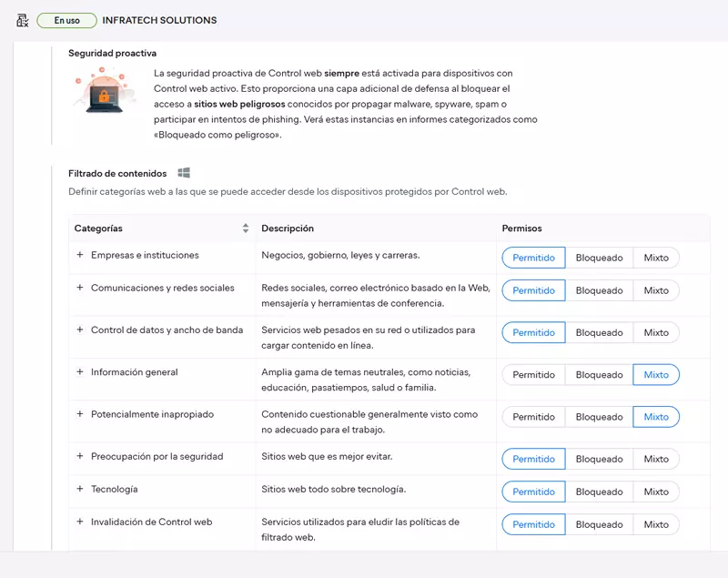The width and height of the screenshot is (728, 578).
Task: Click plus icon beside Potencialmente inapropiado
Action: 80,414
